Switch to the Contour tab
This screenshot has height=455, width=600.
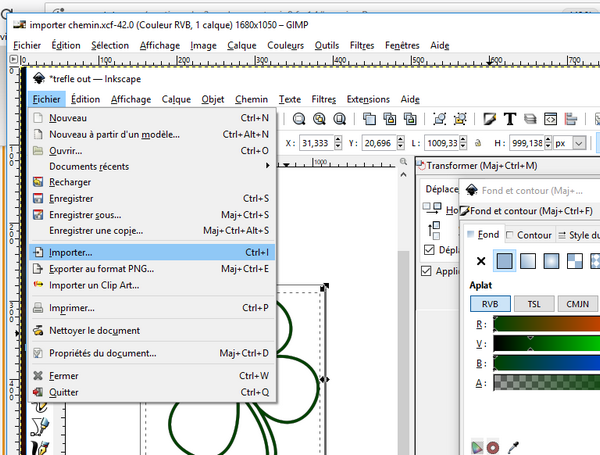[529, 235]
